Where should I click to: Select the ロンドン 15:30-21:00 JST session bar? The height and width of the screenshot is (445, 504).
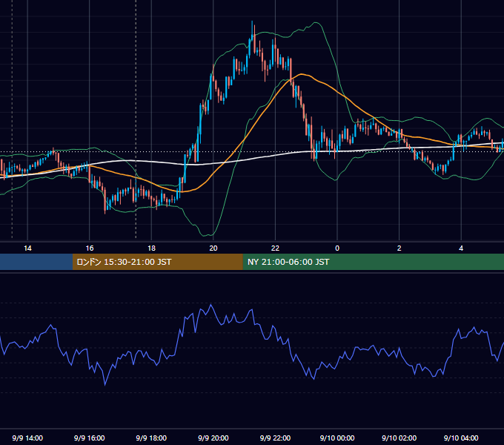pyautogui.click(x=157, y=262)
